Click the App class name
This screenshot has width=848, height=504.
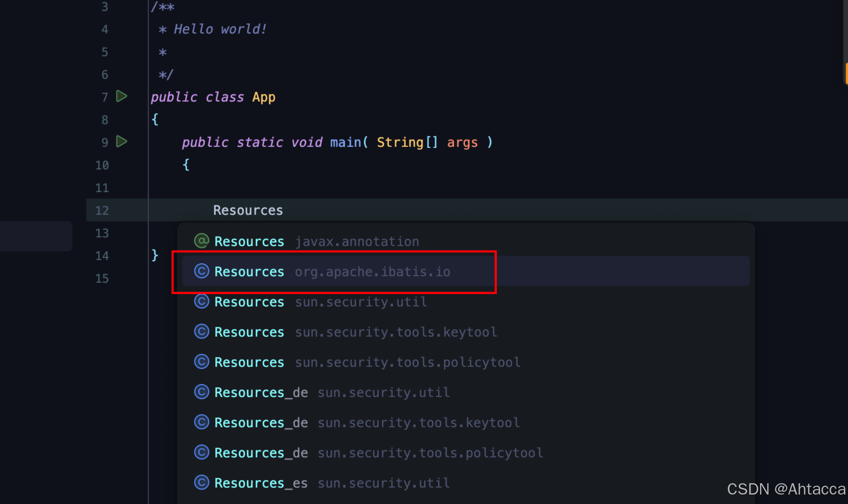[x=264, y=97]
